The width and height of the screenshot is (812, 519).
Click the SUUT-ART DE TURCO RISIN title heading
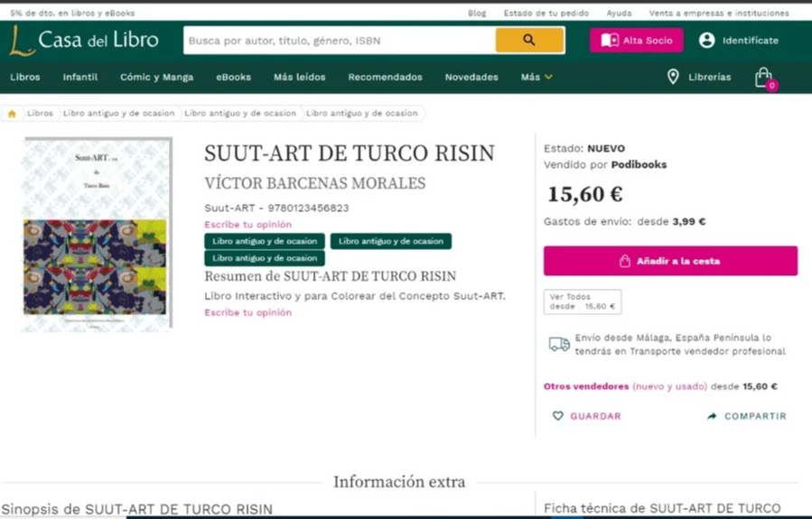coord(350,153)
